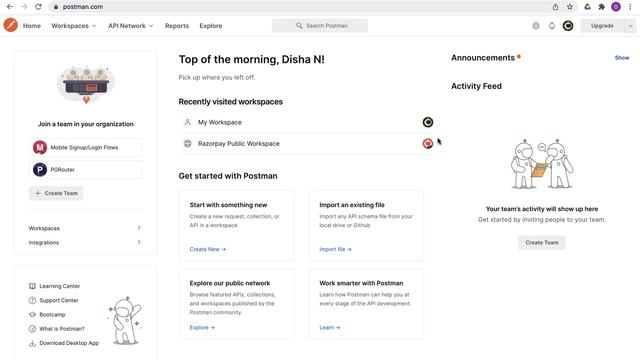640x360 pixels.
Task: Click Create Team under Activity Feed
Action: (542, 242)
